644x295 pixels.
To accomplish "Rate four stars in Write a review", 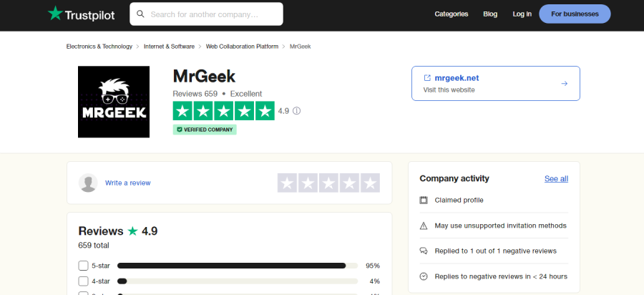I will point(349,183).
